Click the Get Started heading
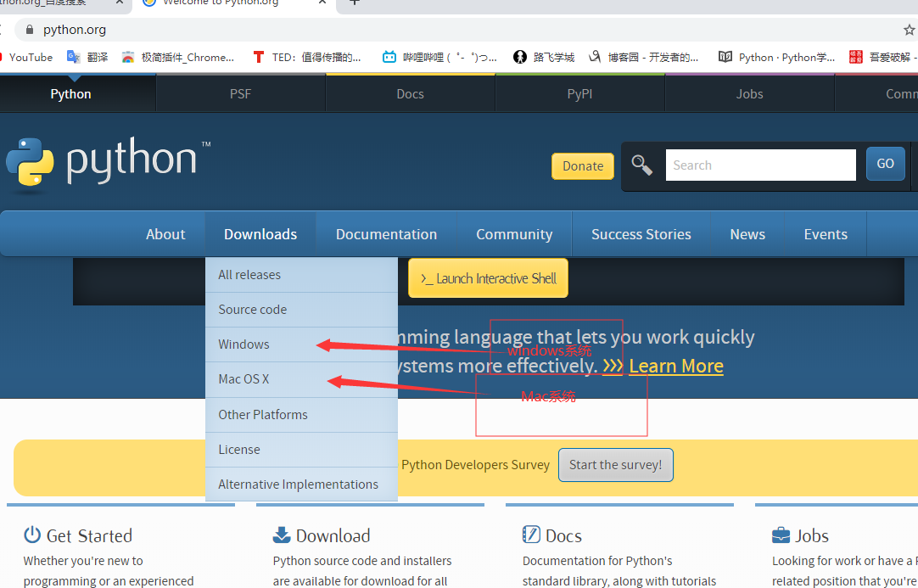The height and width of the screenshot is (588, 918). (89, 536)
